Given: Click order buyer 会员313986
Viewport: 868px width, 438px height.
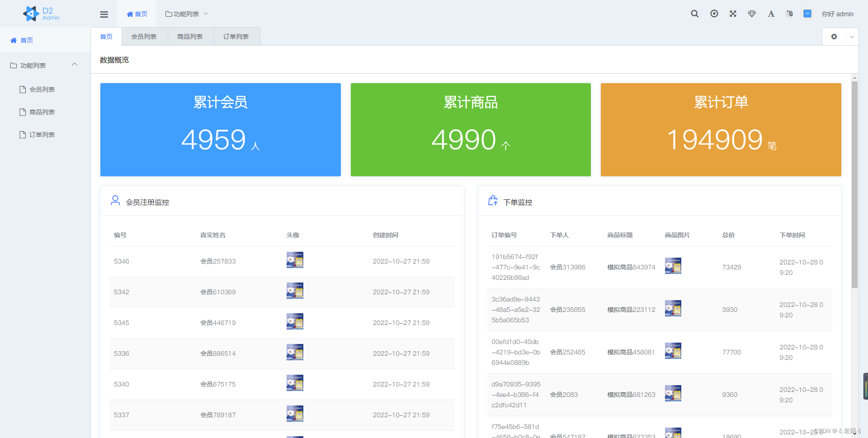Looking at the screenshot, I should [x=567, y=267].
